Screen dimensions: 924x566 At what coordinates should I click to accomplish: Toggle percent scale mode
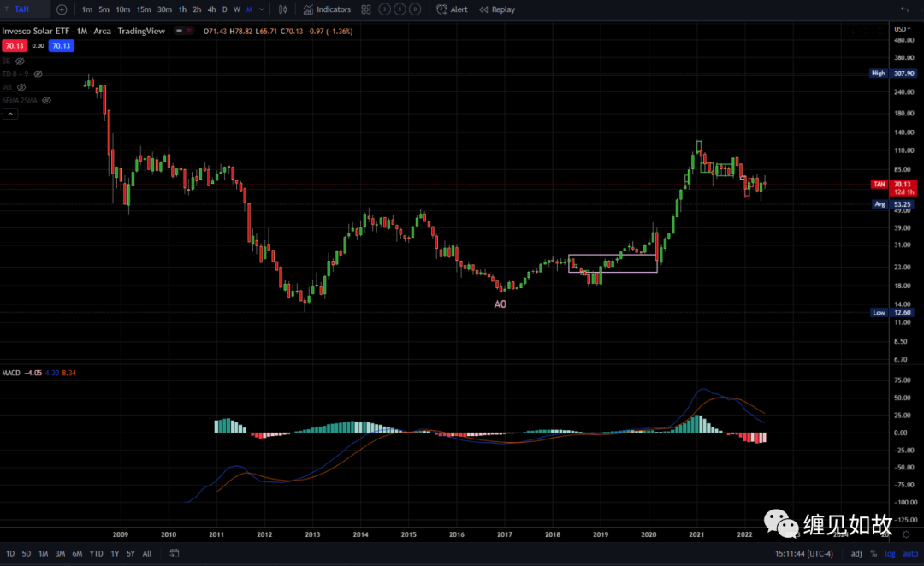pos(874,554)
